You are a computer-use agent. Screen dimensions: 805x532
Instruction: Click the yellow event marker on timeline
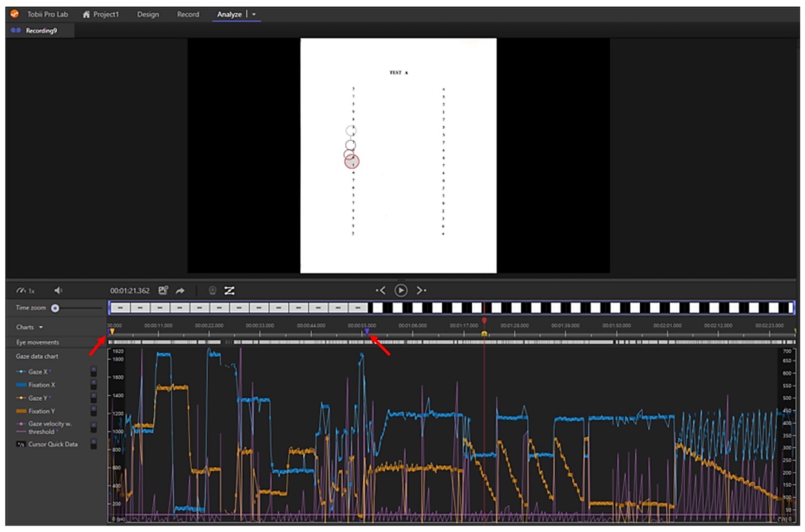[484, 334]
